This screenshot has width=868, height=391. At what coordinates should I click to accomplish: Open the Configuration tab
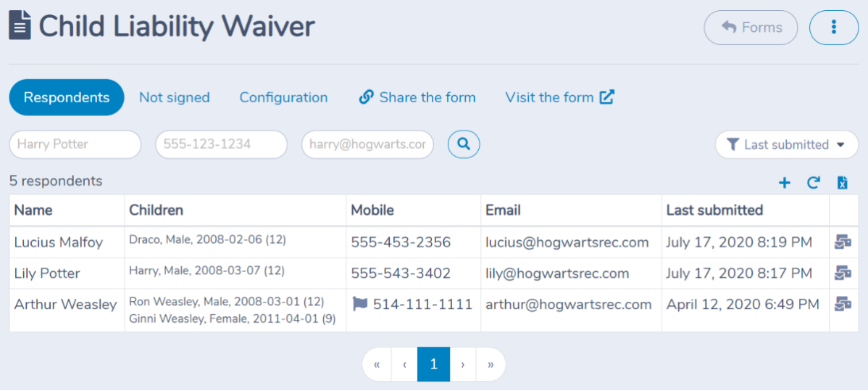click(x=283, y=98)
